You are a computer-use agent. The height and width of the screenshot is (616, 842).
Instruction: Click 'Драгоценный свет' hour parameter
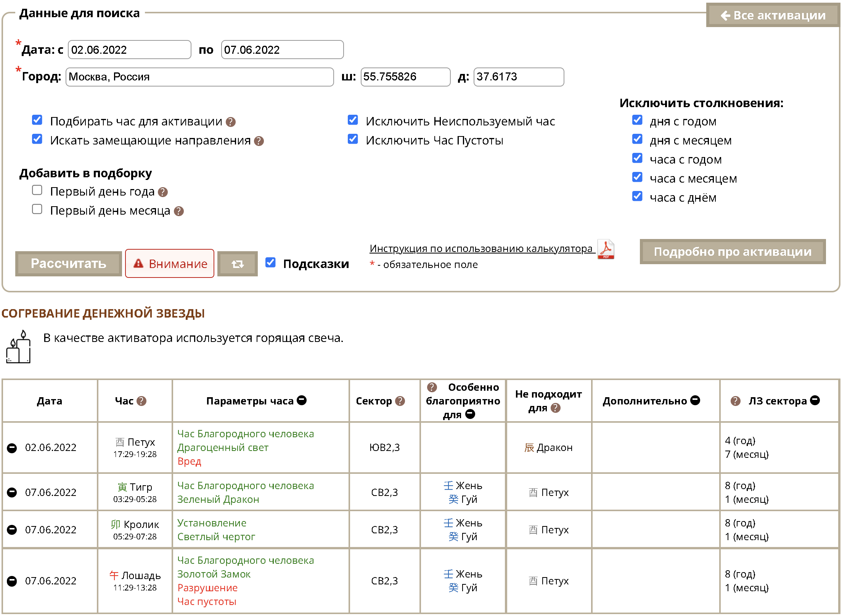coord(223,448)
